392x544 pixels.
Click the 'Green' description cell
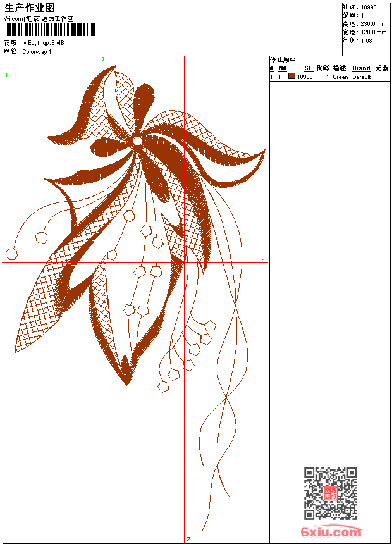(x=340, y=77)
